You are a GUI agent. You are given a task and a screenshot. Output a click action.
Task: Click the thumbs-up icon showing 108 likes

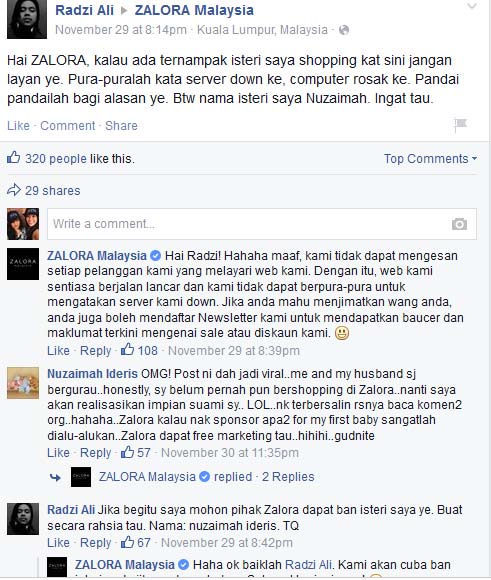(x=128, y=350)
